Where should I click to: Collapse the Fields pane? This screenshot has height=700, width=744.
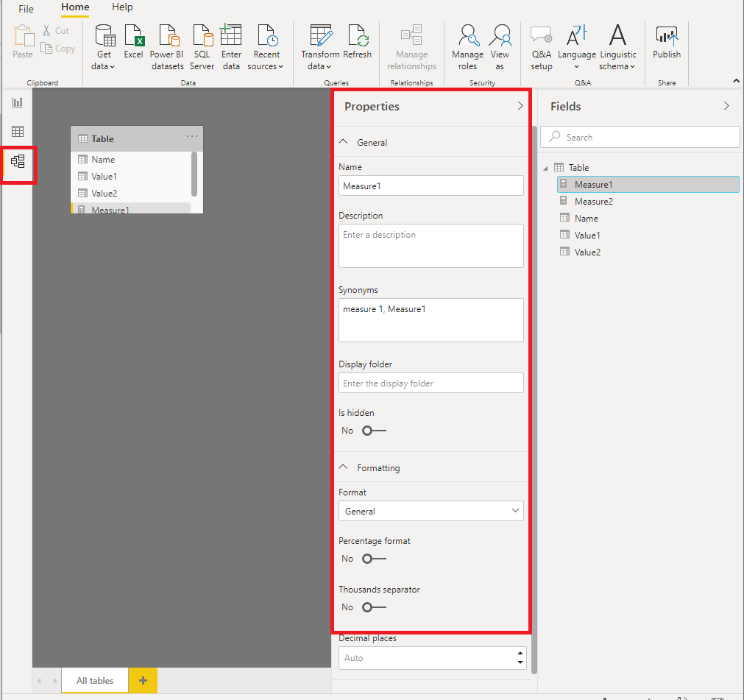tap(726, 106)
